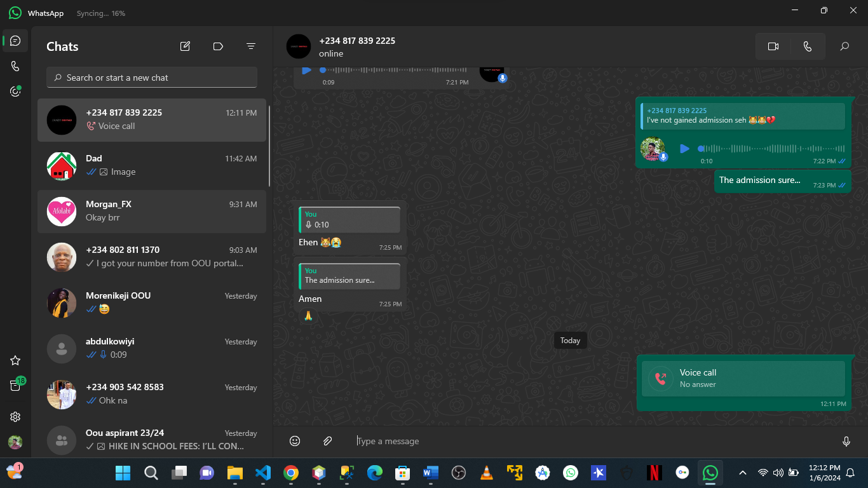Start a voice call from chat header
Viewport: 868px width, 488px height.
(x=807, y=46)
